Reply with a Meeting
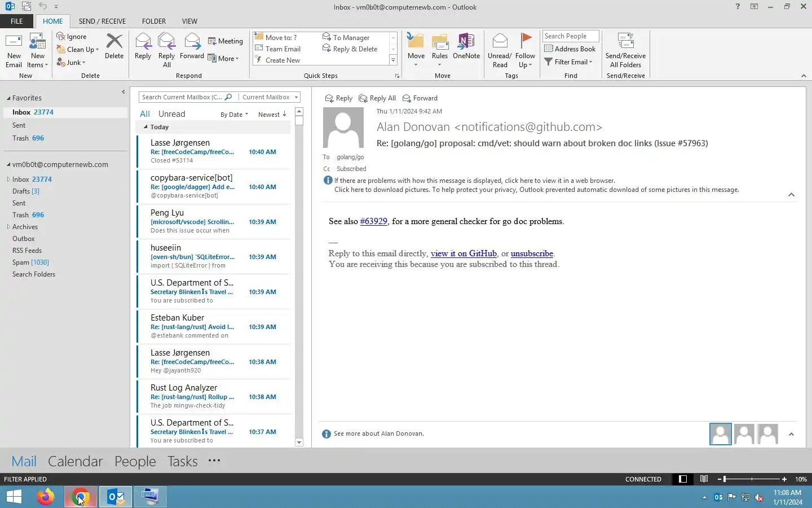Viewport: 812px width, 508px height. (x=225, y=41)
